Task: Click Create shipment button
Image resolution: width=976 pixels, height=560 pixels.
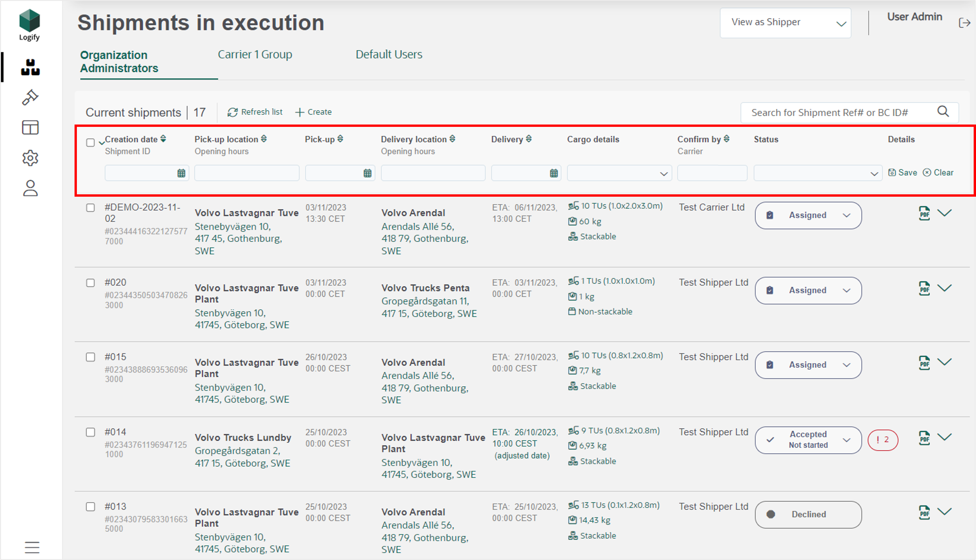Action: coord(313,112)
